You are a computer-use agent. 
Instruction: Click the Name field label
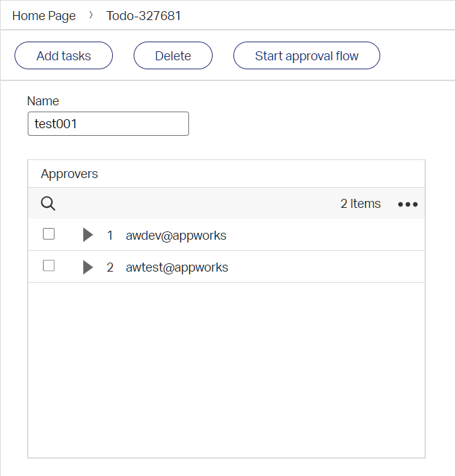tap(43, 101)
